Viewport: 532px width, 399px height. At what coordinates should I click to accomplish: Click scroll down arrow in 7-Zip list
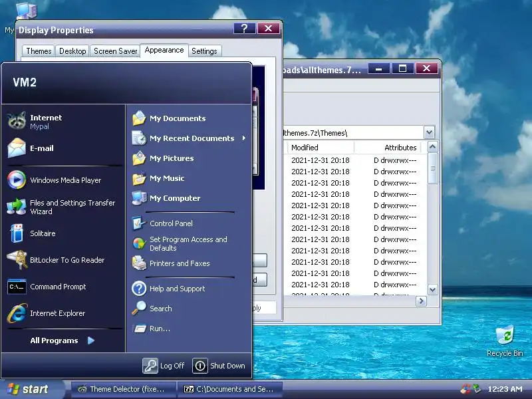coord(432,290)
